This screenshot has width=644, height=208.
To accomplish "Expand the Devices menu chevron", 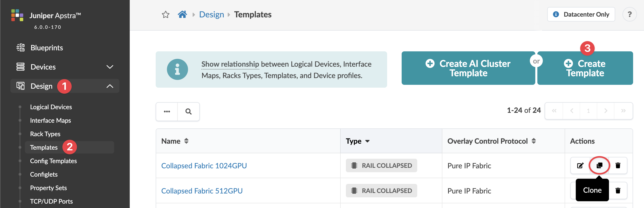I will click(110, 67).
